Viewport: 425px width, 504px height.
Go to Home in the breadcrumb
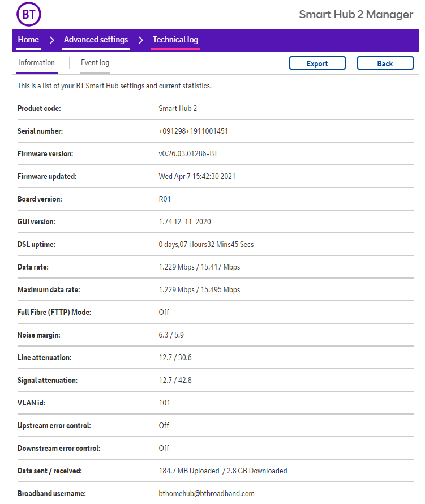click(28, 40)
